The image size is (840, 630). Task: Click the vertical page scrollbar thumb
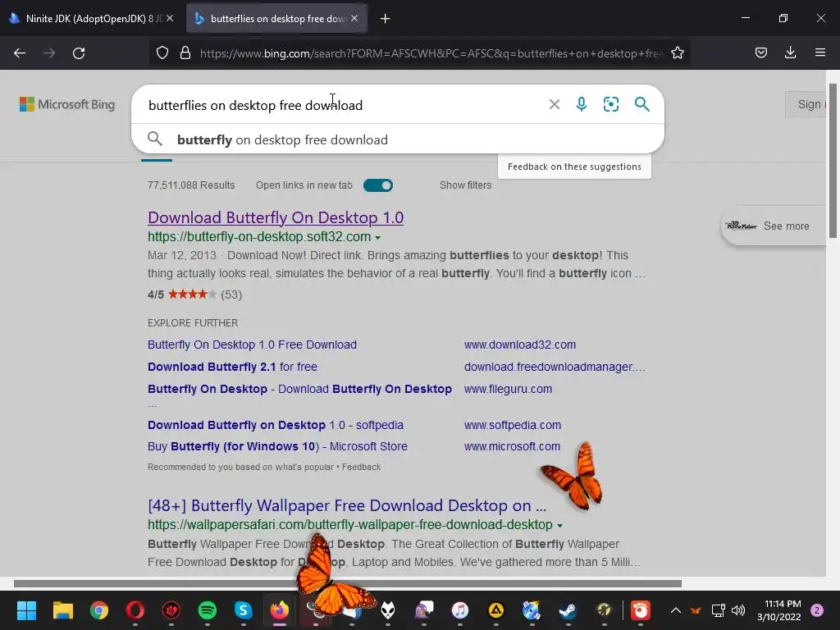[833, 161]
